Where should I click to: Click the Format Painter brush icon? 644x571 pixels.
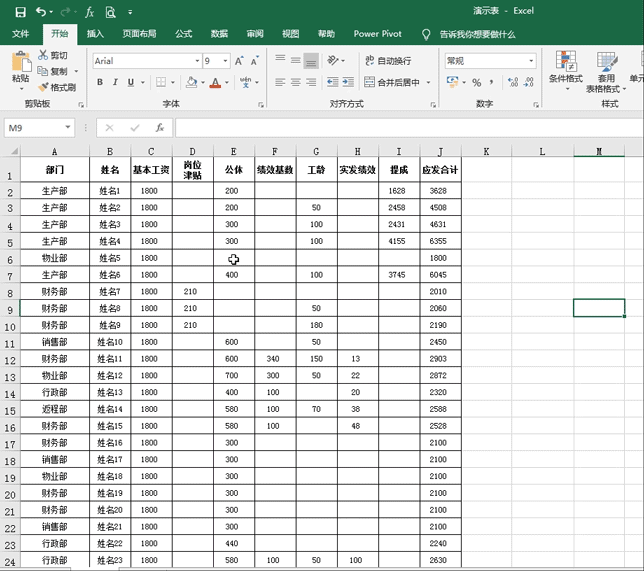(43, 87)
